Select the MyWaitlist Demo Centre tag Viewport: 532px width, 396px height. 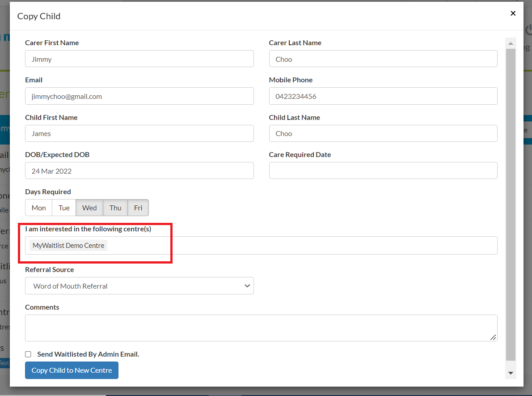[68, 246]
